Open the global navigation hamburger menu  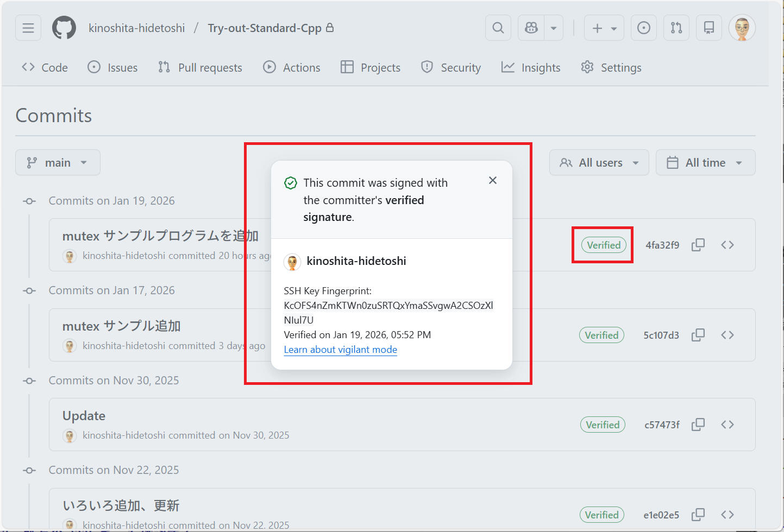tap(28, 28)
